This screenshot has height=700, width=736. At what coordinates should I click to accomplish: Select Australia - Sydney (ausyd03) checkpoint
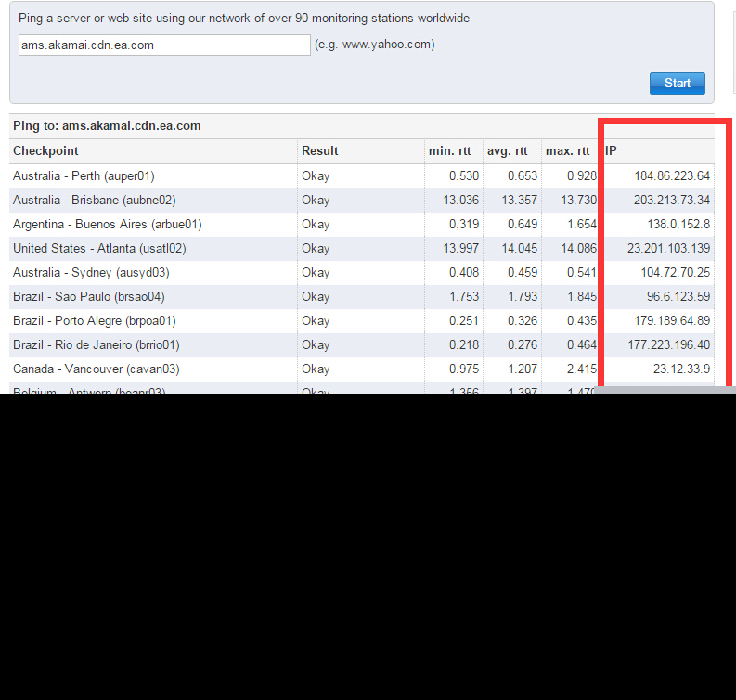91,273
